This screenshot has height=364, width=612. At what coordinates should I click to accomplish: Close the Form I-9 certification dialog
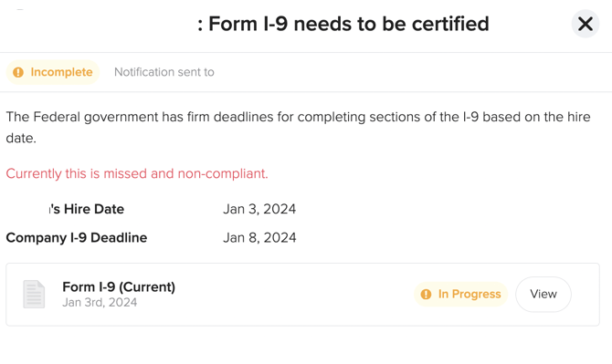point(586,24)
